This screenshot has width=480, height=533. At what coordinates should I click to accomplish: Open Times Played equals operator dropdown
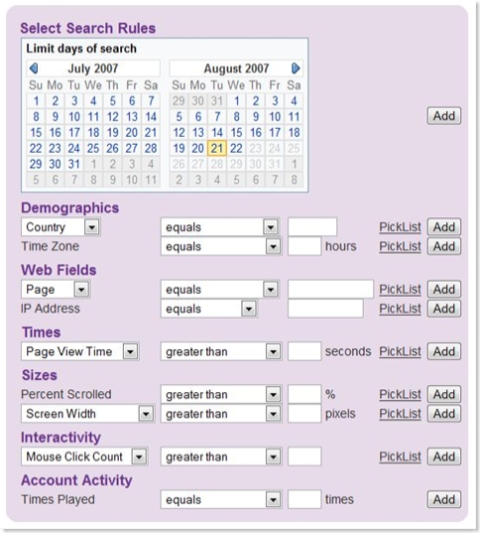(273, 500)
